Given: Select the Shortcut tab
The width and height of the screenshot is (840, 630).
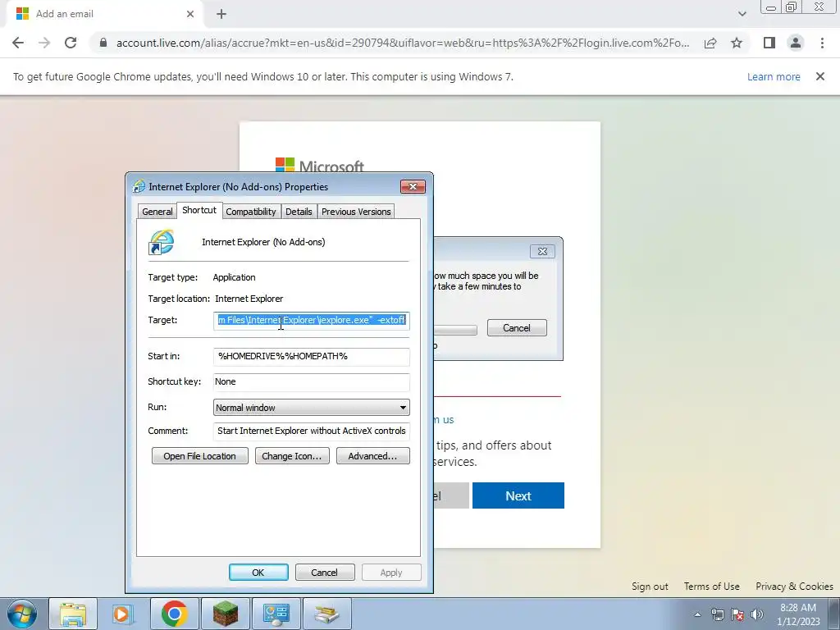Looking at the screenshot, I should tap(199, 210).
